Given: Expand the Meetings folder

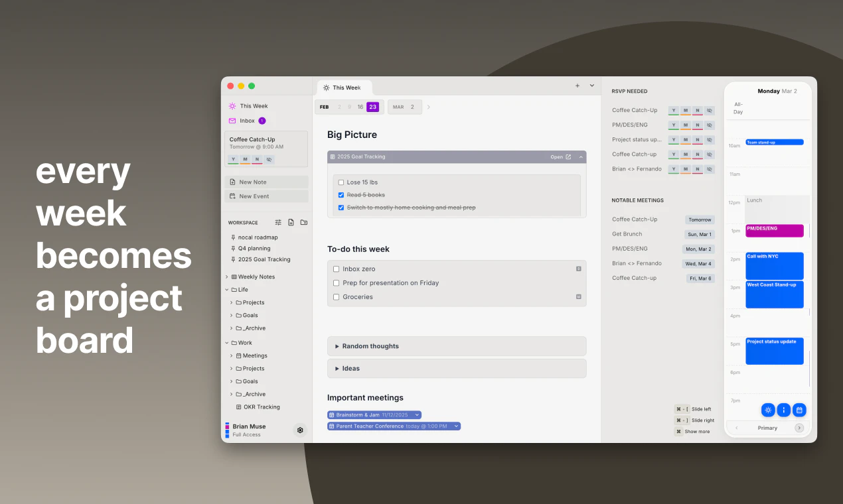Looking at the screenshot, I should pyautogui.click(x=232, y=355).
